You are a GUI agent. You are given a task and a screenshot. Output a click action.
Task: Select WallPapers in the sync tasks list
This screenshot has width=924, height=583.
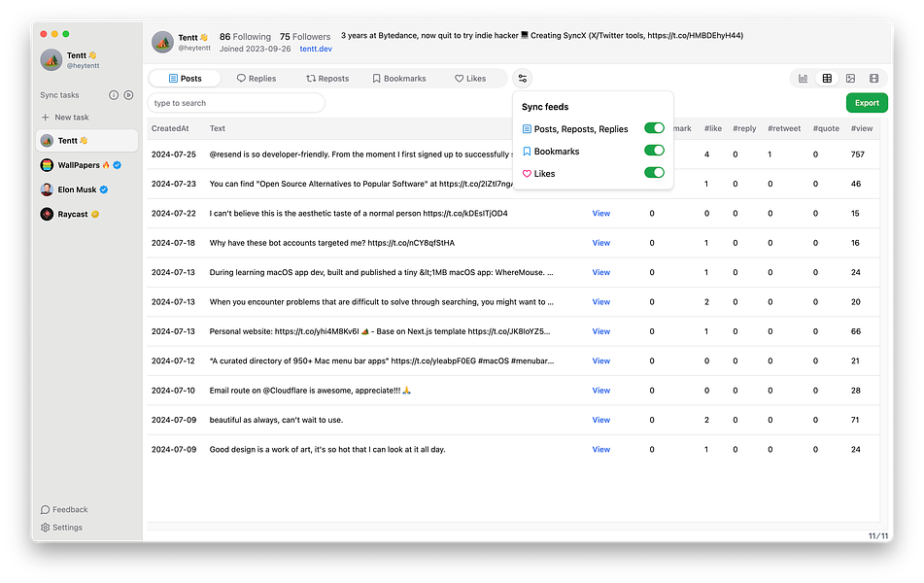(x=87, y=165)
